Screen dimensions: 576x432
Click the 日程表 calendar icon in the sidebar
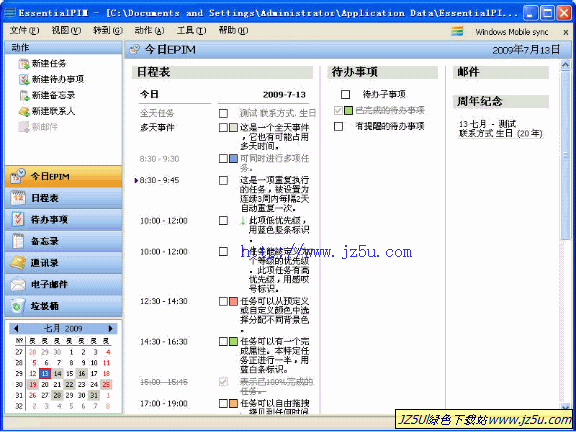click(18, 198)
